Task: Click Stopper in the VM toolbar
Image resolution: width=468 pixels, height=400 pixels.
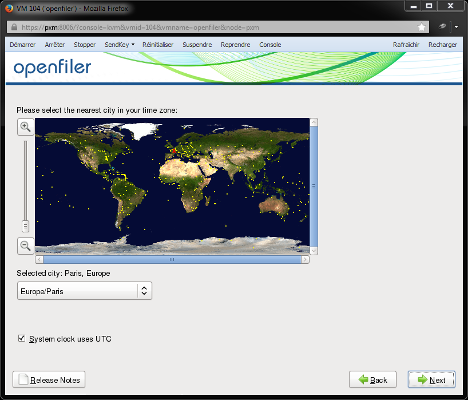Action: tap(85, 45)
